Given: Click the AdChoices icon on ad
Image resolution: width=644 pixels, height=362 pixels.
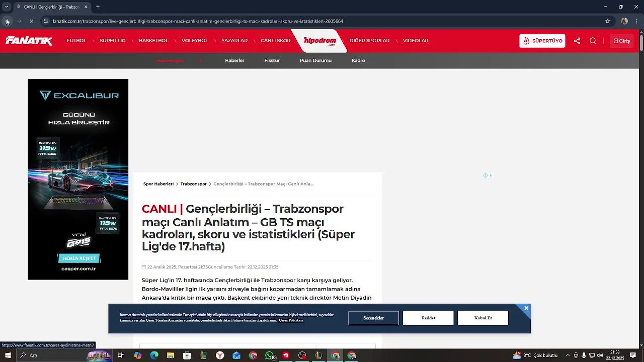Looking at the screenshot, I should 486,175.
